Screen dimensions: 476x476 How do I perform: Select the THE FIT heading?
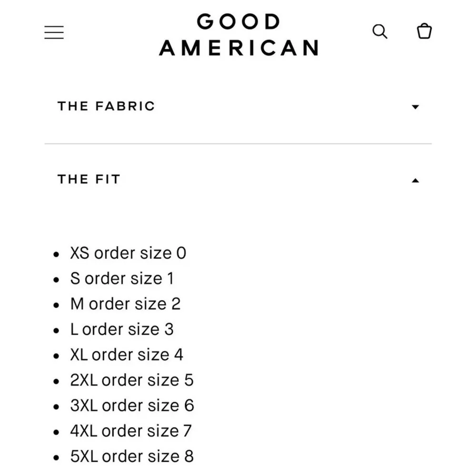[88, 179]
